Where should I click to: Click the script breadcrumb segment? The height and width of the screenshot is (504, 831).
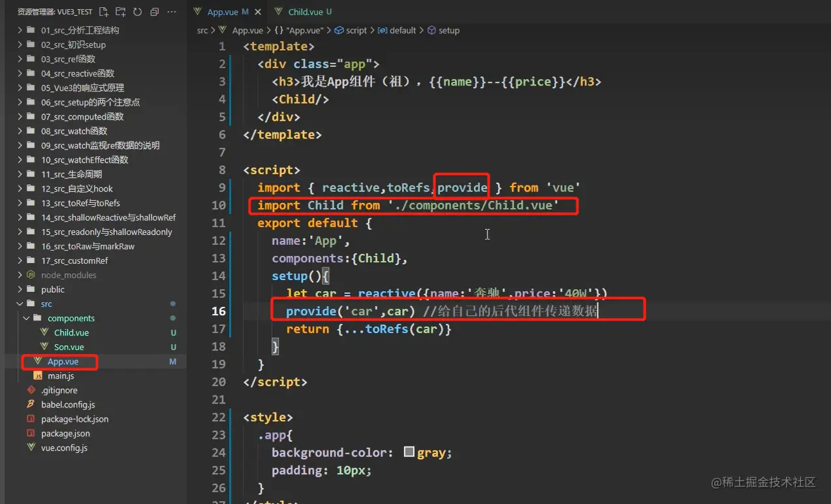(x=356, y=30)
